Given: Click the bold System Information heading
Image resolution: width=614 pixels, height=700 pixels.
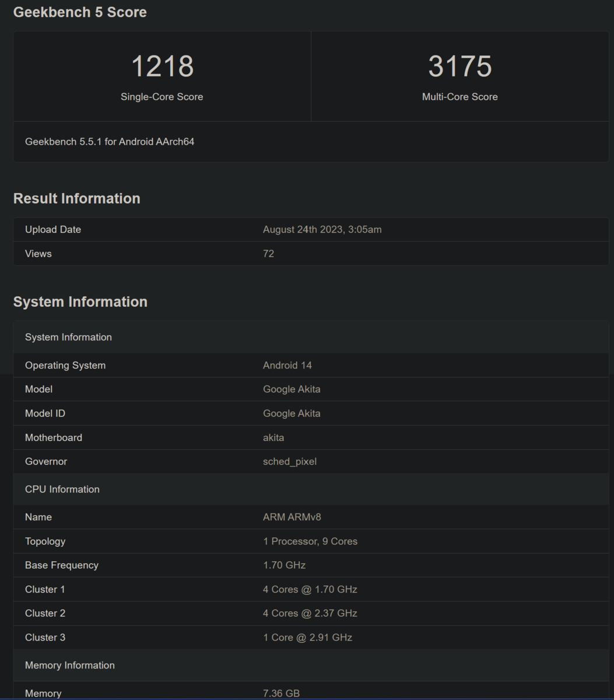Looking at the screenshot, I should point(80,302).
